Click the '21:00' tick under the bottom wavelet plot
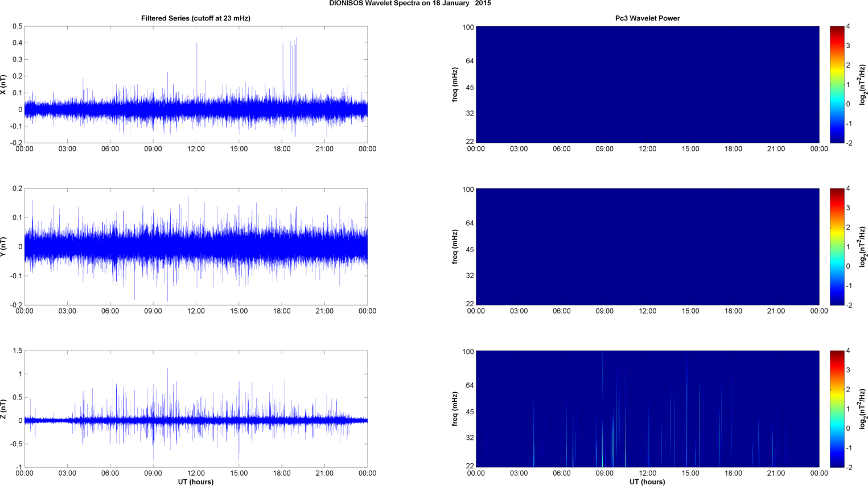This screenshot has height=486, width=868. click(776, 473)
